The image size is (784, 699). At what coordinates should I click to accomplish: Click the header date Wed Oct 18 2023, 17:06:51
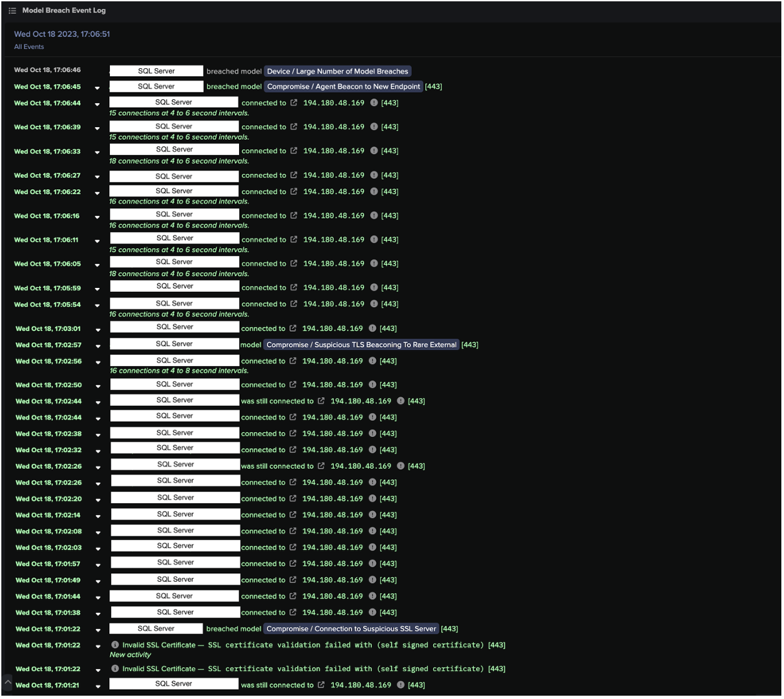[62, 34]
